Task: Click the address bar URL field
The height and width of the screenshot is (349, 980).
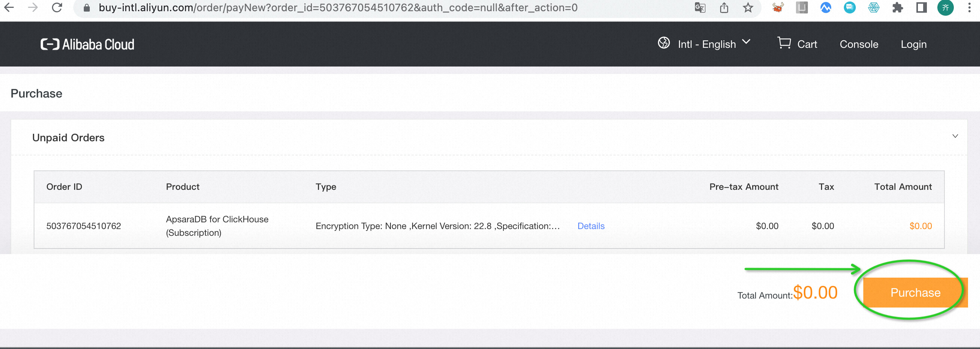Action: click(x=338, y=7)
